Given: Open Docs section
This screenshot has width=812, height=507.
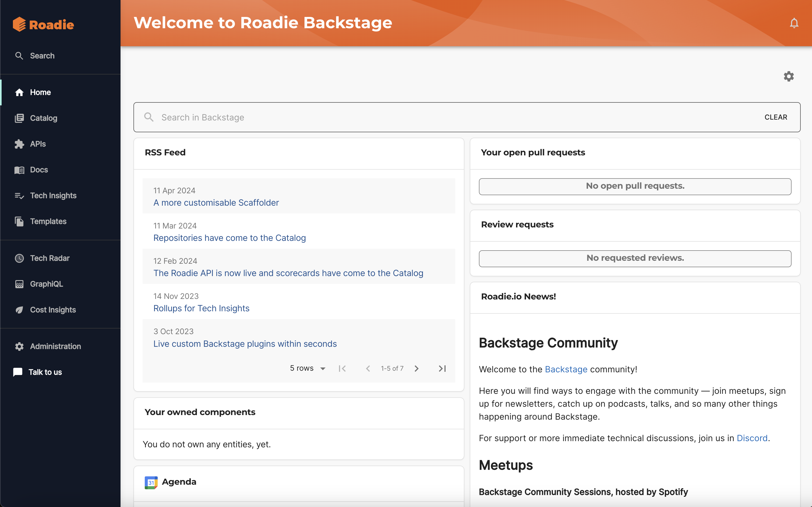Looking at the screenshot, I should pyautogui.click(x=39, y=170).
